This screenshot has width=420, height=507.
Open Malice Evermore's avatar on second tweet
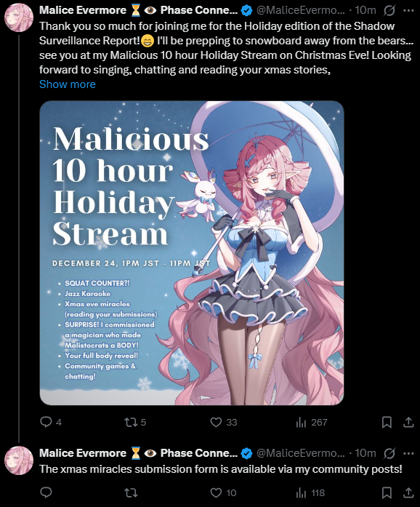coord(19,460)
